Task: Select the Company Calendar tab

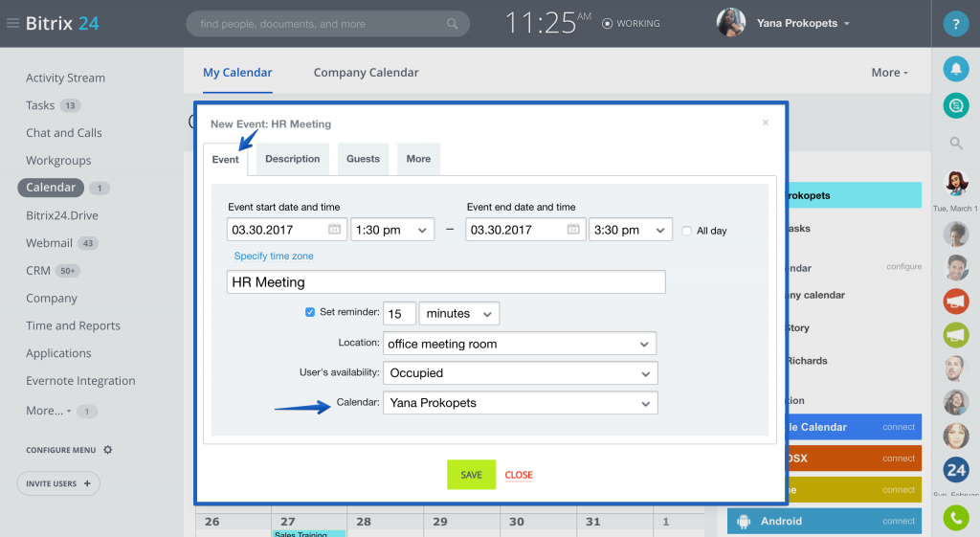Action: coord(367,73)
